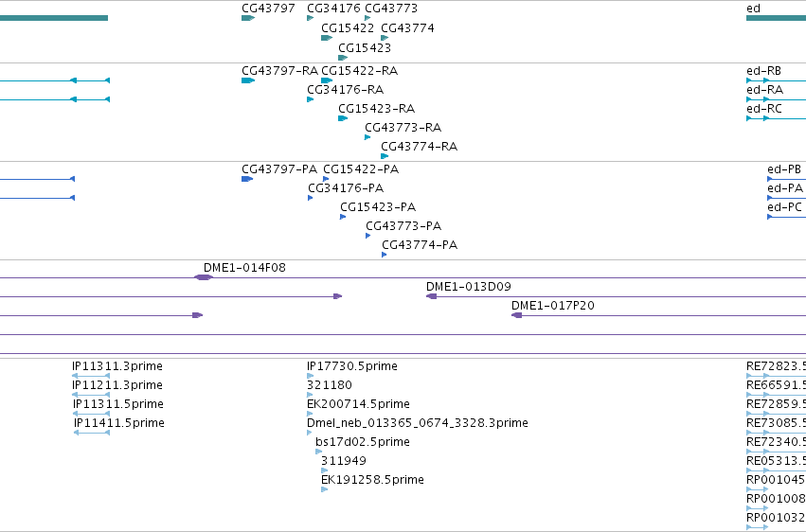Click the CG15423-RA transcript arrow glyph

click(x=343, y=118)
